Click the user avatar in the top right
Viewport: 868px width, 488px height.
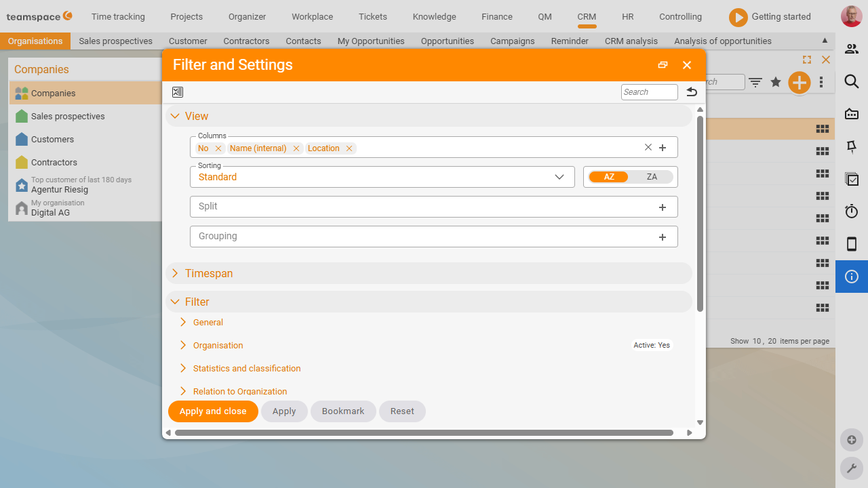(x=851, y=16)
